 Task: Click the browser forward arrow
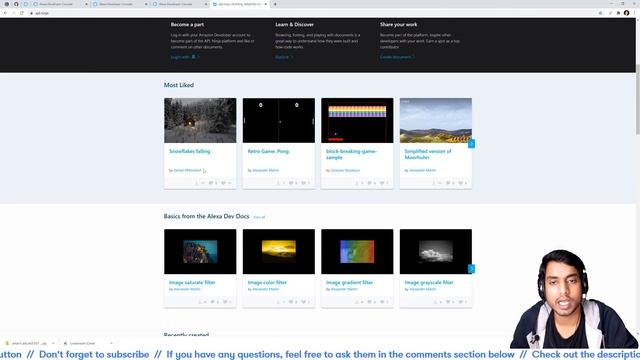[x=13, y=13]
